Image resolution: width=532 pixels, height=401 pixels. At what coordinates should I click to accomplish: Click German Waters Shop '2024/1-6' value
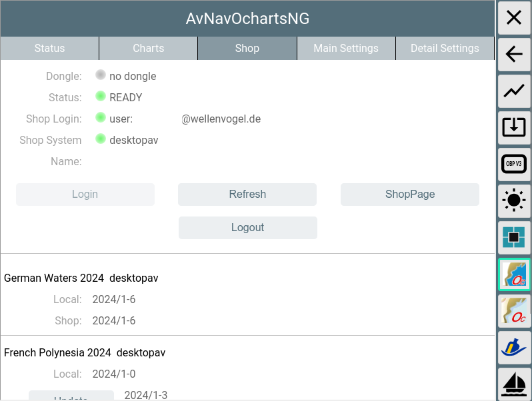point(113,320)
